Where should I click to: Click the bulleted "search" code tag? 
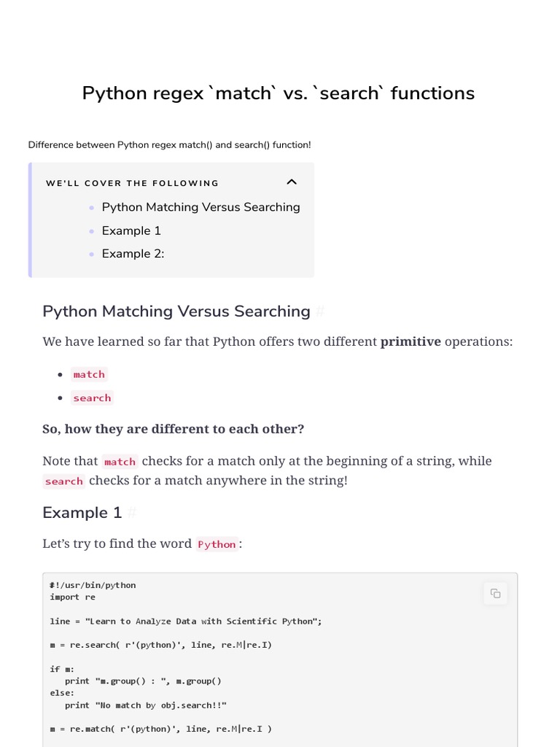(x=92, y=398)
